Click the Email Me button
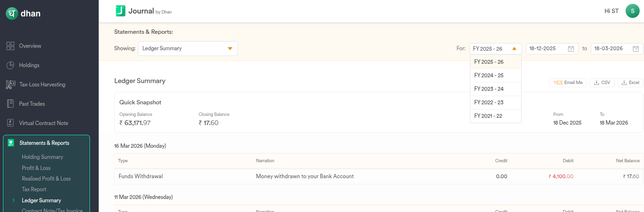 point(568,83)
